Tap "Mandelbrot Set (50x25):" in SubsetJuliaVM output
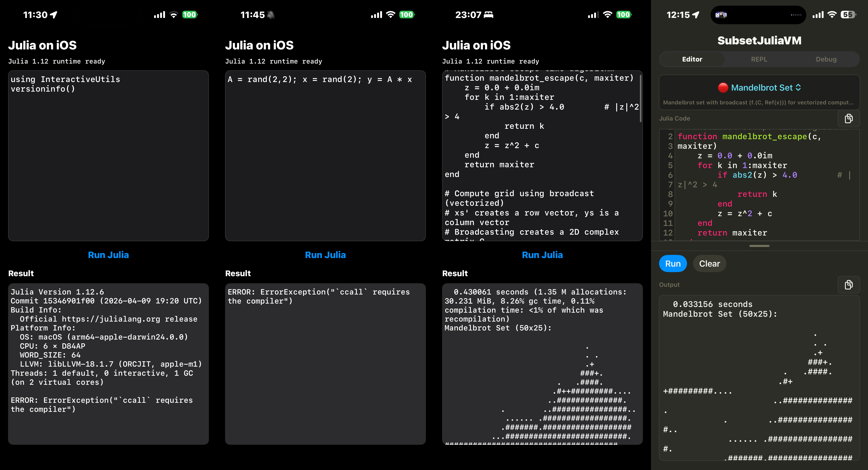 point(720,314)
